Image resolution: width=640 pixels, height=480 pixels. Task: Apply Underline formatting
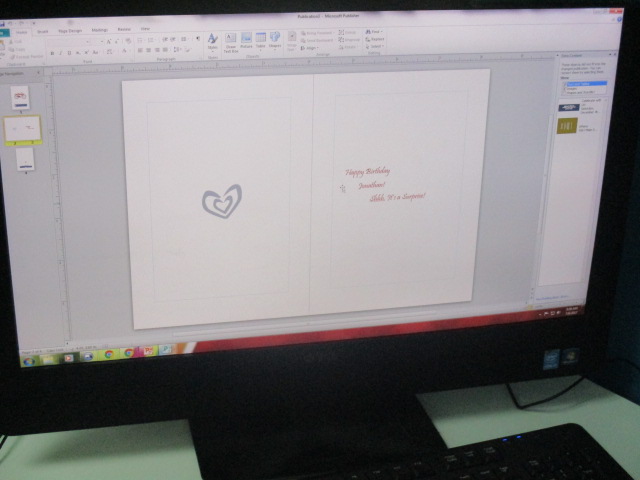click(x=69, y=53)
